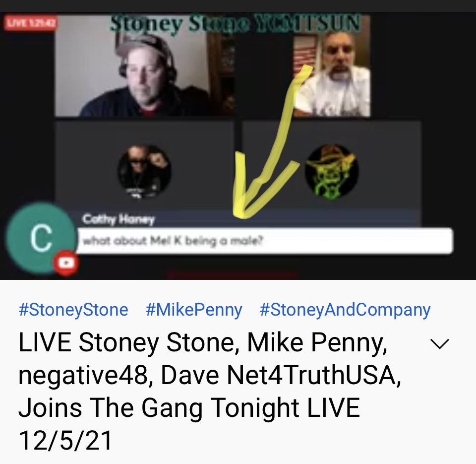Click the red YouTube badge icon
The width and height of the screenshot is (476, 464).
click(x=66, y=263)
